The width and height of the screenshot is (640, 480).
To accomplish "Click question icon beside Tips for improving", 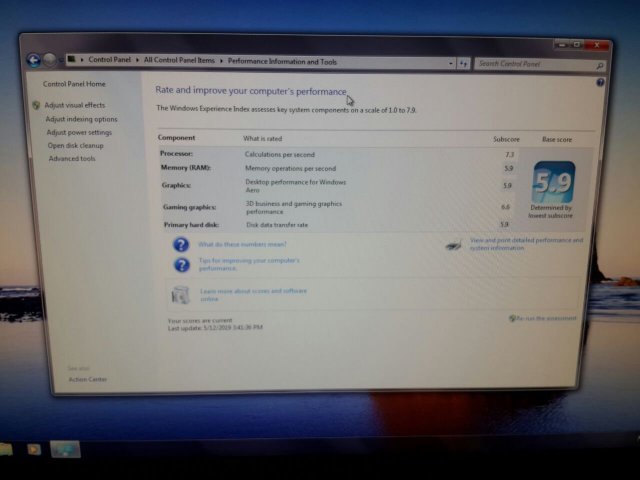I will [x=182, y=265].
